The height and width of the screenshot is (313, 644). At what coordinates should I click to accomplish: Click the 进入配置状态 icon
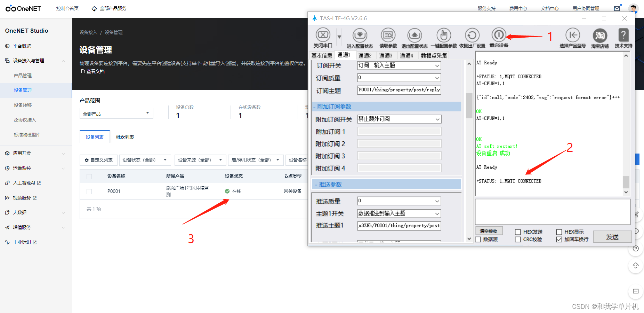(x=360, y=35)
